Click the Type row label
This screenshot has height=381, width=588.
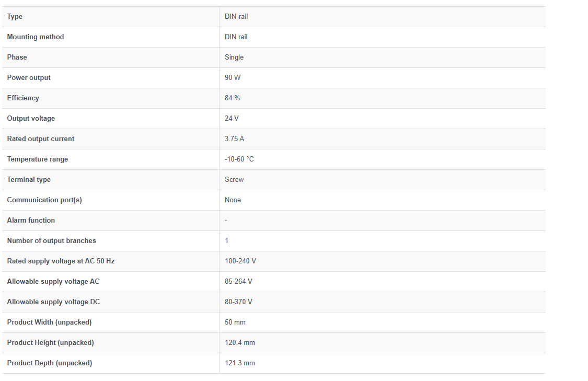click(15, 17)
